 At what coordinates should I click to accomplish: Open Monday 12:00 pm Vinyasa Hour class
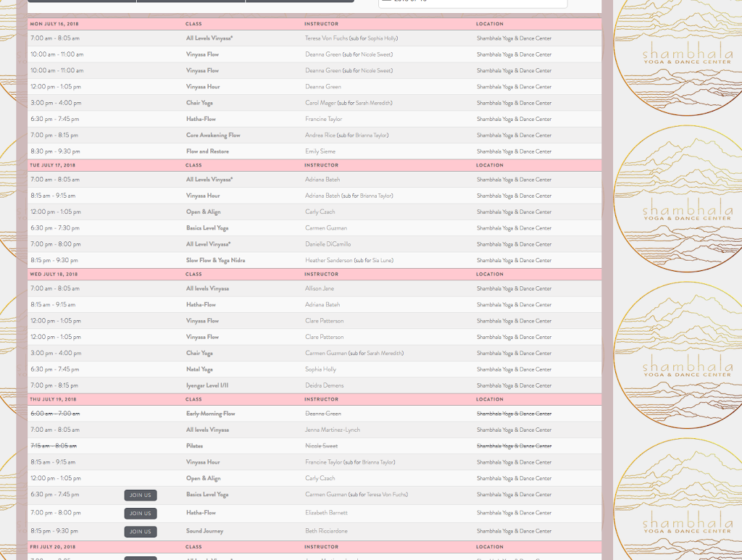click(203, 86)
